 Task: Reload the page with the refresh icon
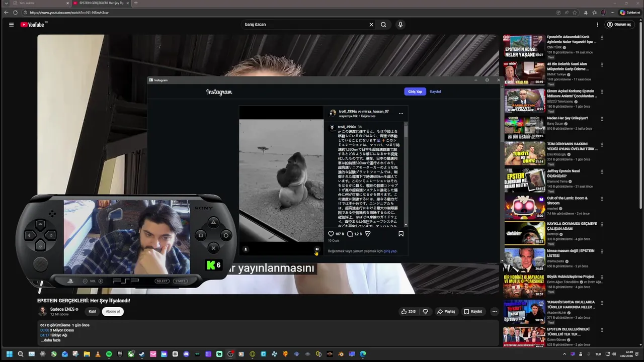coord(16,13)
